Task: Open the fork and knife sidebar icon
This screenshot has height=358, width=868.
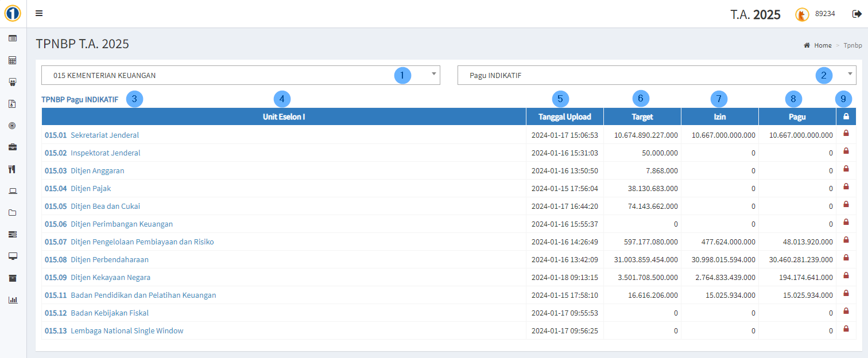Action: (x=13, y=169)
